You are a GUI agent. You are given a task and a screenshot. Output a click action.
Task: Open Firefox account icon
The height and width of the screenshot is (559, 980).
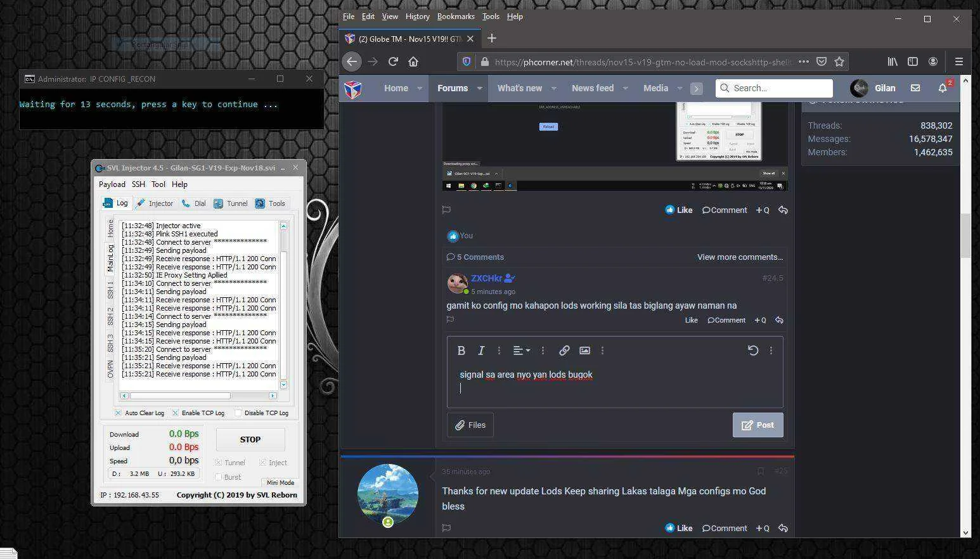(933, 61)
